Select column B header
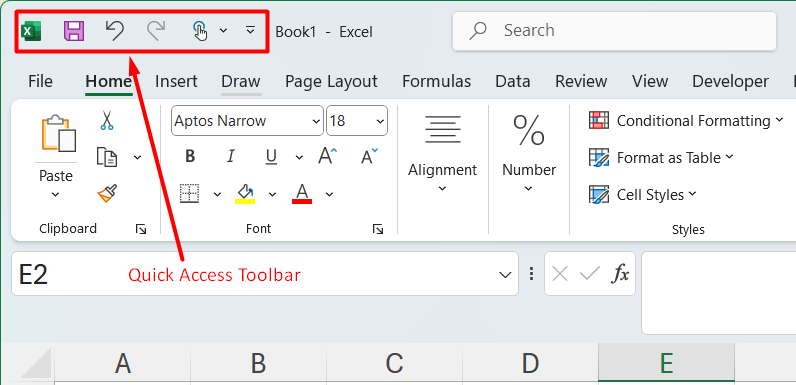Image resolution: width=796 pixels, height=385 pixels. (x=259, y=364)
